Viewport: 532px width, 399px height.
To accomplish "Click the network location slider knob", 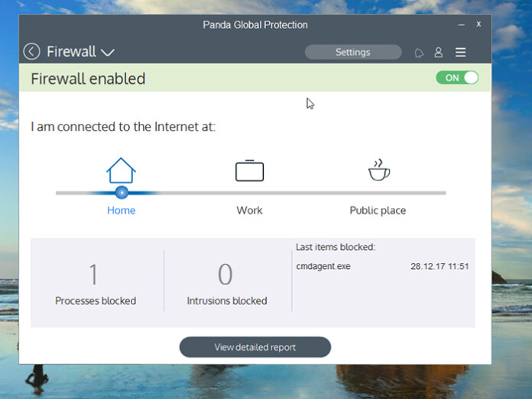I will click(x=122, y=193).
